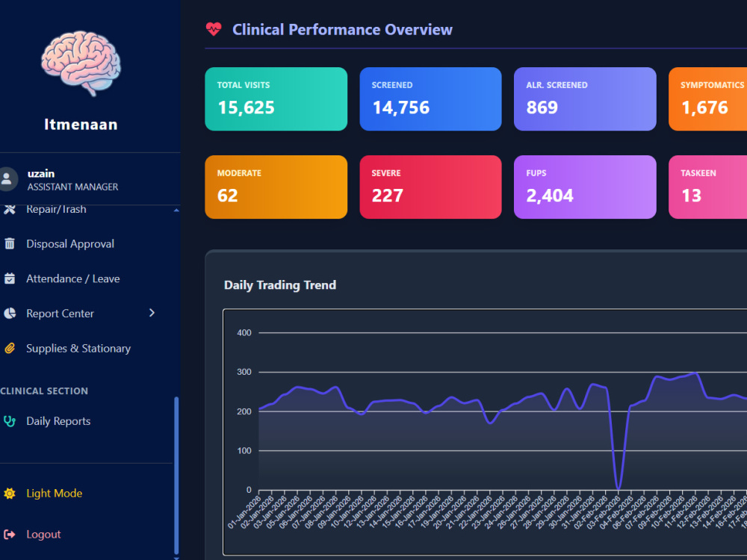This screenshot has width=747, height=560.
Task: Expand the Report Center submenu chevron
Action: coord(152,313)
